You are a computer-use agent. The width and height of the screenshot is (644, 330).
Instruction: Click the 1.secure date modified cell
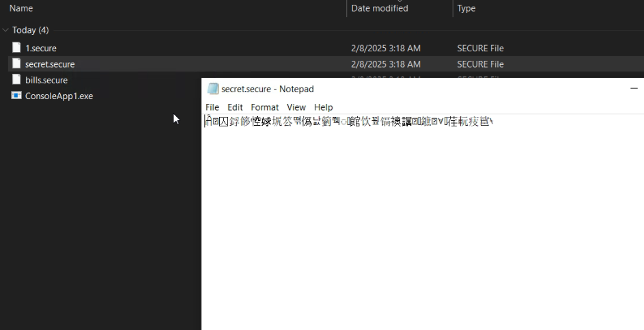coord(386,48)
